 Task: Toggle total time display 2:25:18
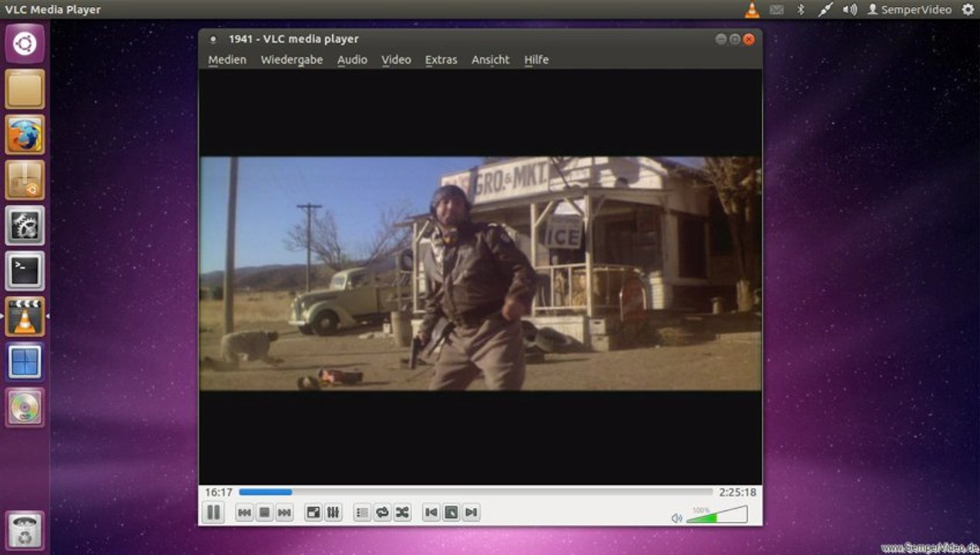point(737,492)
